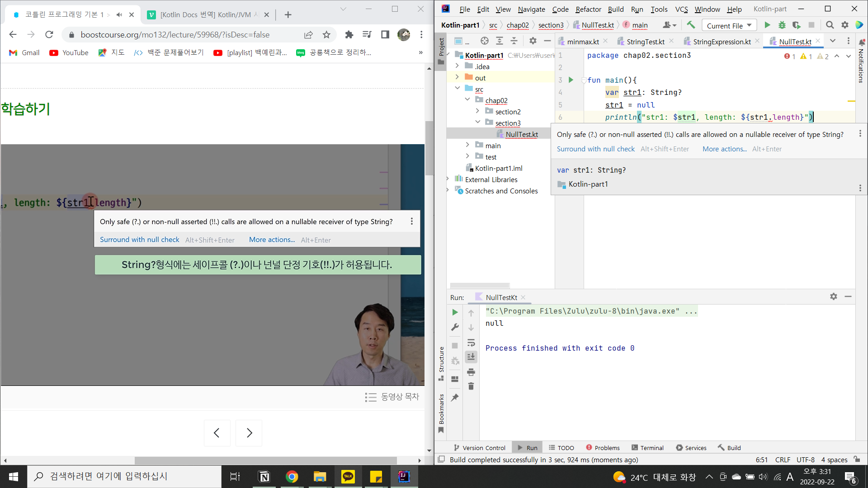The height and width of the screenshot is (488, 868).
Task: Select NullTest.kt in project tree
Action: click(521, 134)
